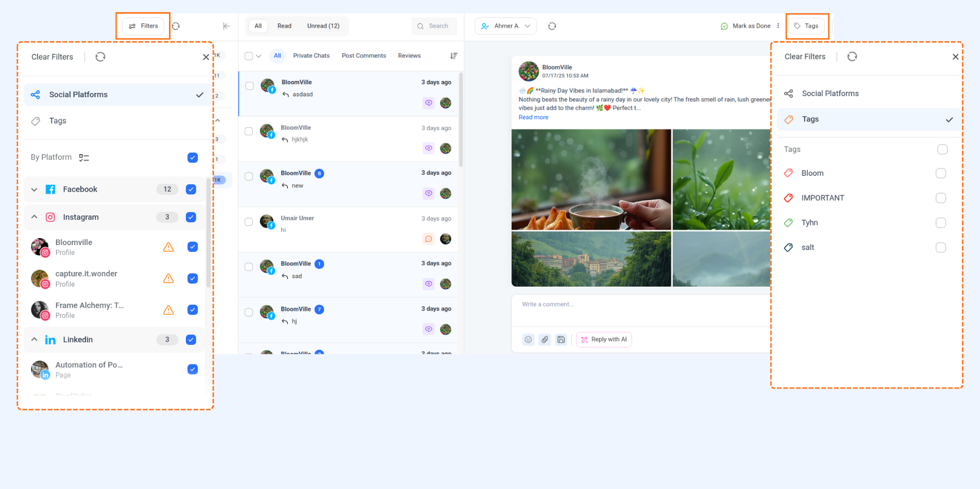Click refresh icon beside Ahmer A.

tap(552, 26)
